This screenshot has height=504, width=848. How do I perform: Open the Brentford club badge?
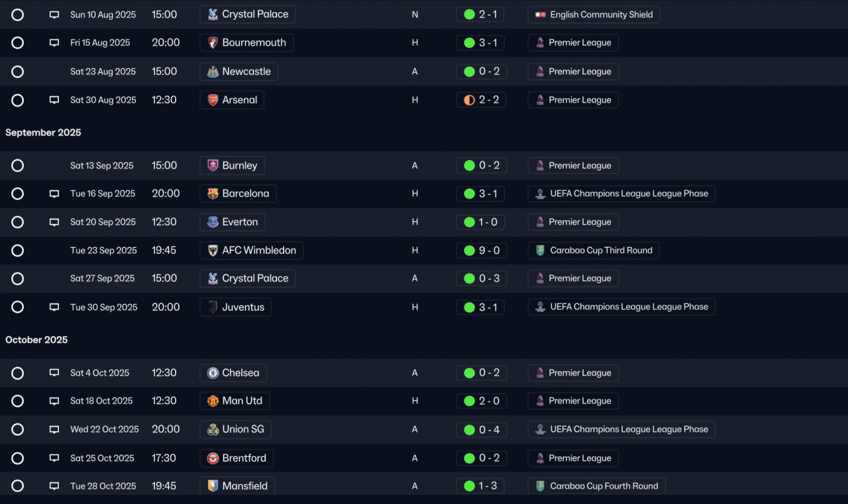[213, 458]
